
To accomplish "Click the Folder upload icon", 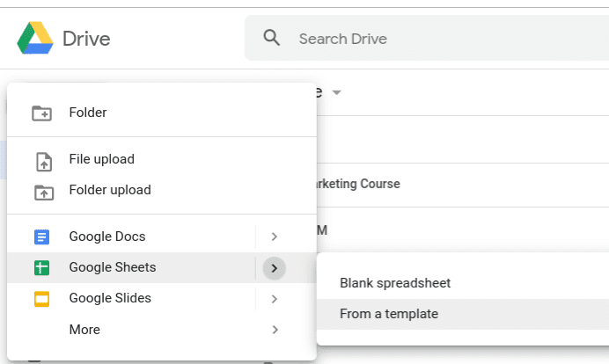I will (x=44, y=193).
